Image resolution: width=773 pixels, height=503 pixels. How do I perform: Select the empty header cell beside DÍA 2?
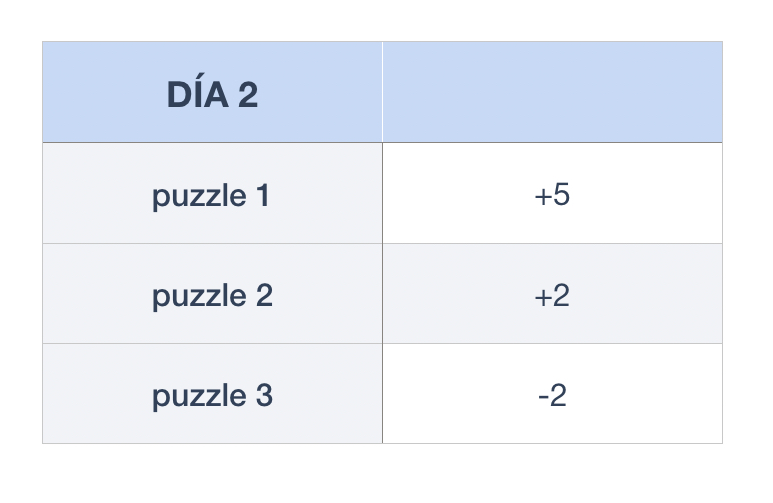click(552, 93)
